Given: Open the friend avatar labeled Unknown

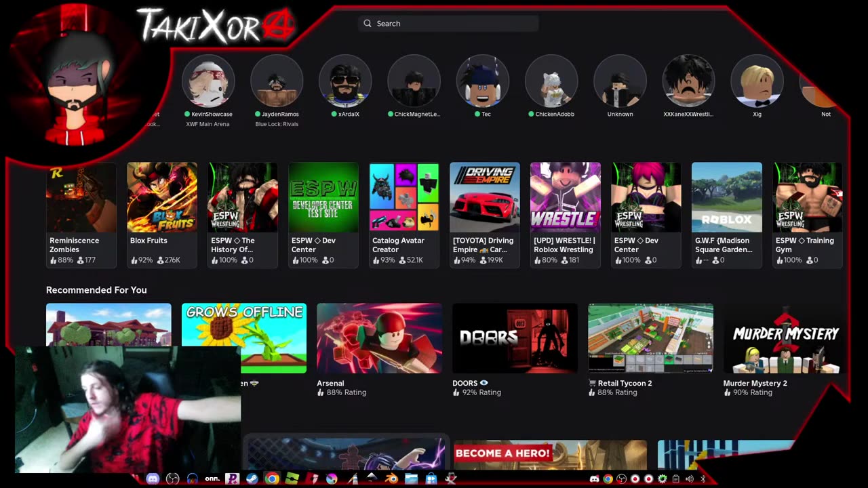Looking at the screenshot, I should [x=620, y=81].
